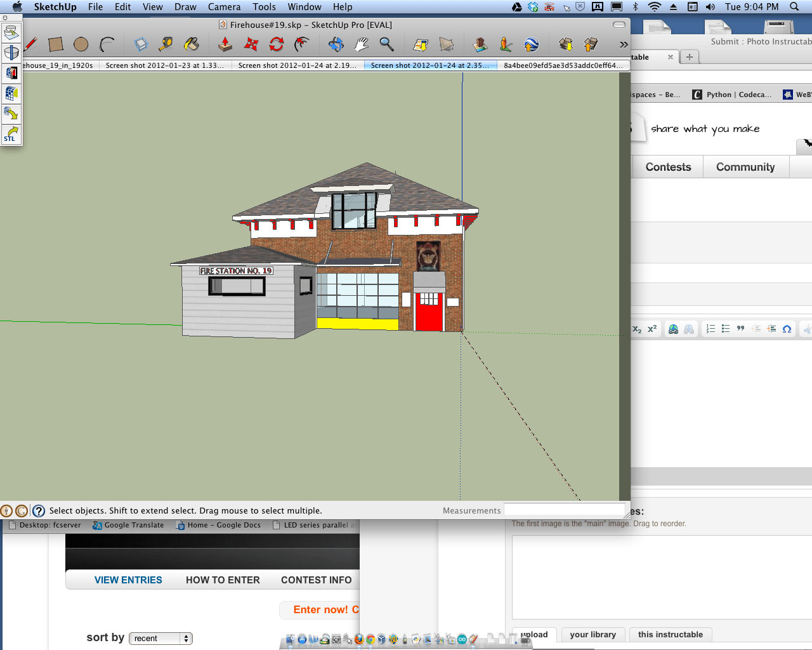Click the Preview in Google Earth icon

tap(531, 44)
